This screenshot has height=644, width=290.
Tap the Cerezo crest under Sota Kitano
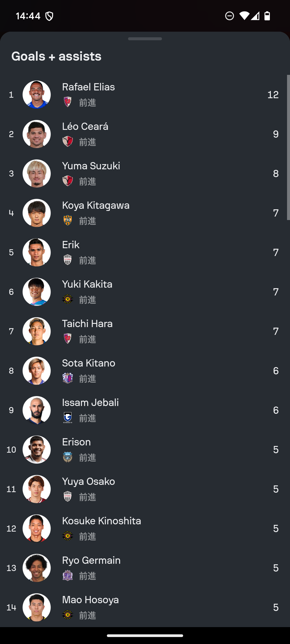pos(68,378)
